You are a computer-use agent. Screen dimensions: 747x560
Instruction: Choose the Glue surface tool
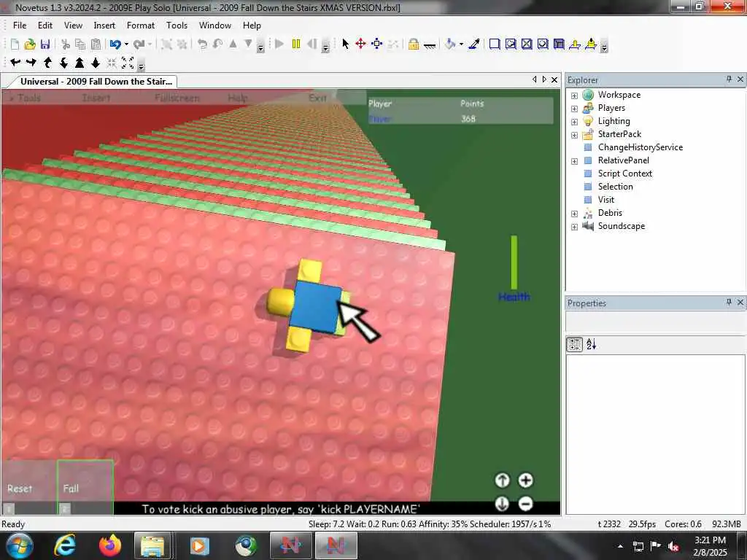pyautogui.click(x=511, y=44)
